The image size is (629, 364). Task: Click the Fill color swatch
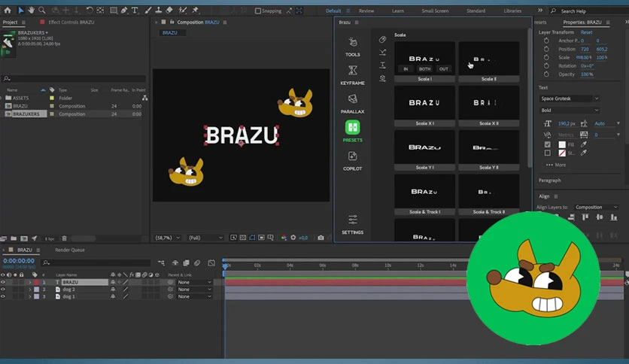(x=562, y=144)
